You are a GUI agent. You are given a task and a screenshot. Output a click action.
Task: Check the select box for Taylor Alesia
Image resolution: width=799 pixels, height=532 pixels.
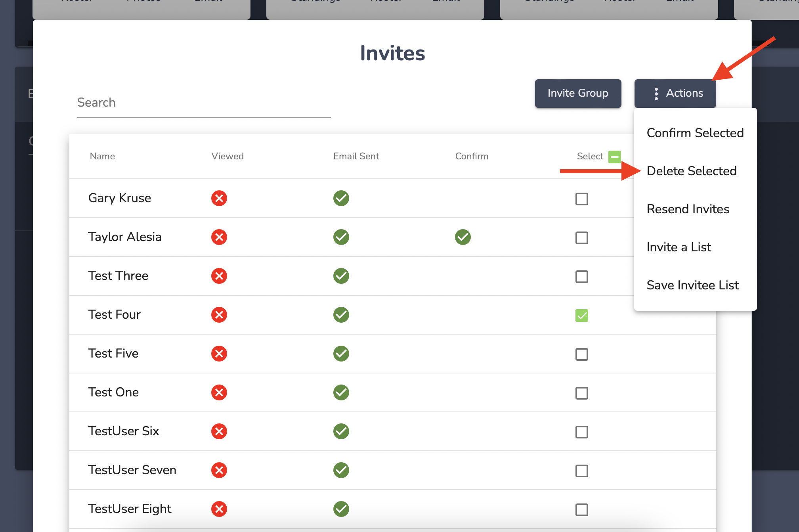[x=581, y=237]
